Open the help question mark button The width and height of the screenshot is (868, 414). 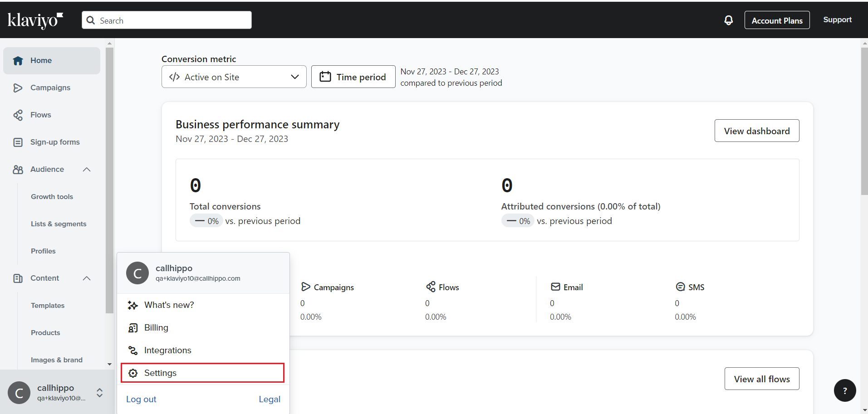coord(845,390)
